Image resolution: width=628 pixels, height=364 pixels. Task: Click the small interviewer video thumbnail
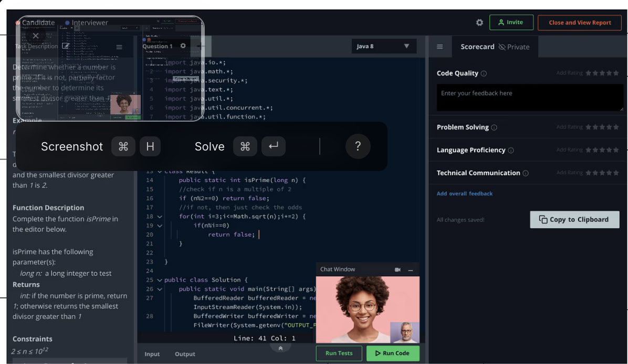405,333
